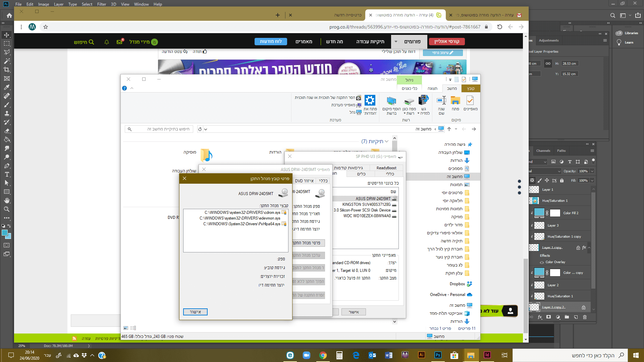
Task: Pick the Horizontal Type tool
Action: pyautogui.click(x=7, y=174)
